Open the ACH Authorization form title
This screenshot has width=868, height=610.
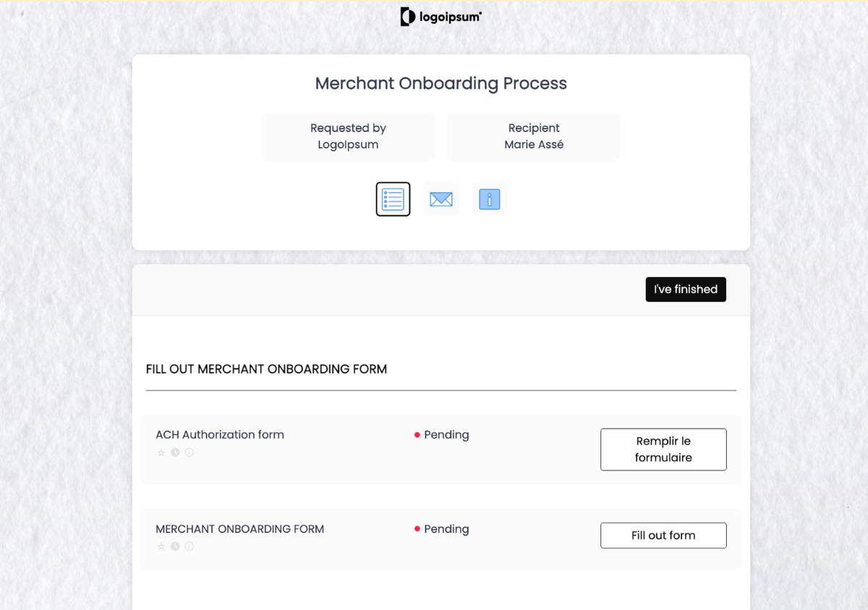pyautogui.click(x=220, y=435)
